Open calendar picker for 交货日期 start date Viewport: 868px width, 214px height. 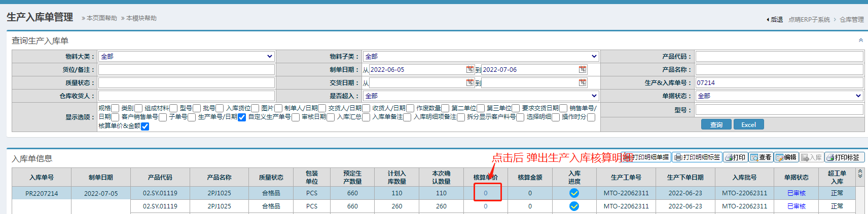[x=470, y=82]
